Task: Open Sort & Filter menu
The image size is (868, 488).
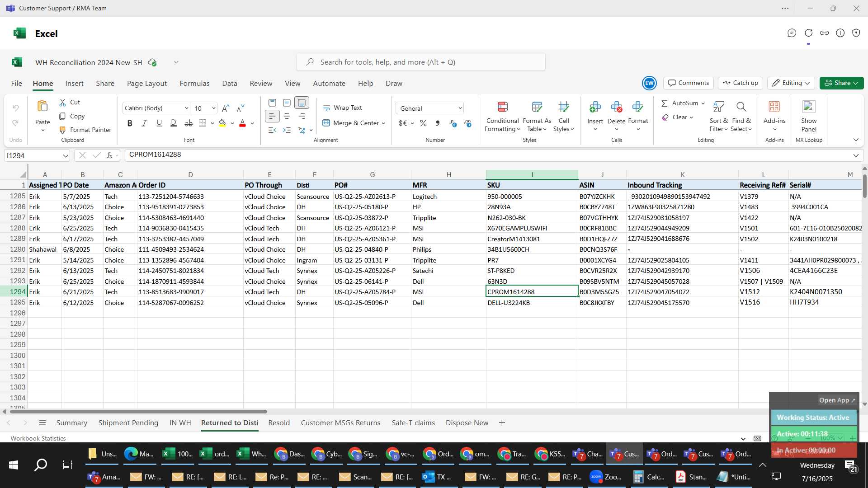Action: click(718, 117)
